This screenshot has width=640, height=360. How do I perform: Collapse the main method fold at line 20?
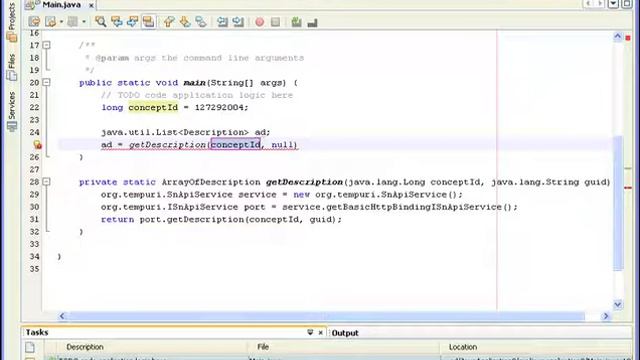pyautogui.click(x=47, y=82)
